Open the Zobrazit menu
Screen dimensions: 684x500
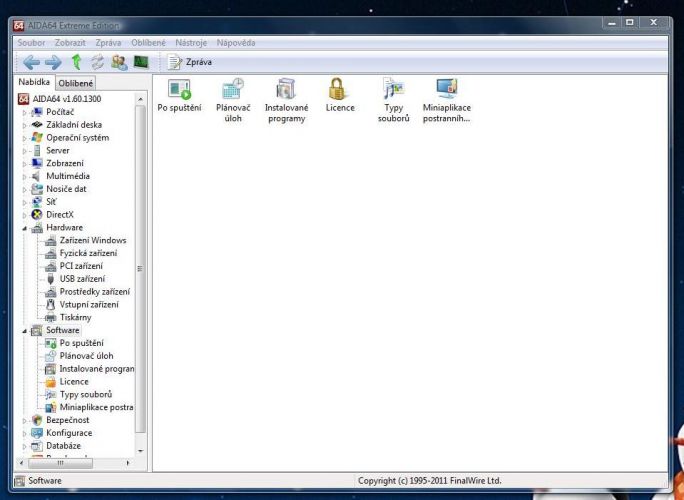coord(70,43)
